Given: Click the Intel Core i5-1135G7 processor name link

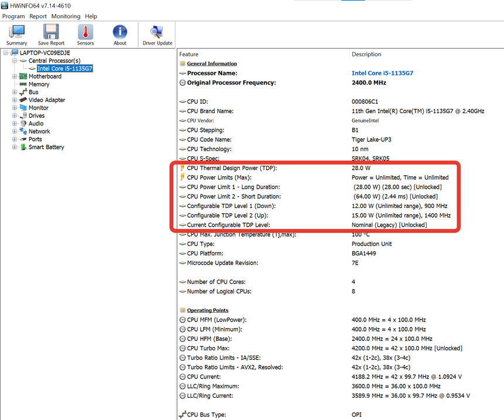Looking at the screenshot, I should (x=382, y=73).
